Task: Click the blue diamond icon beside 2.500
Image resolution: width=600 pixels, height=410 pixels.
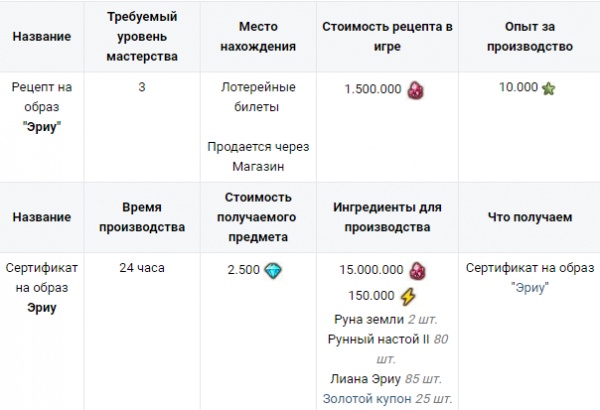Action: pyautogui.click(x=273, y=269)
